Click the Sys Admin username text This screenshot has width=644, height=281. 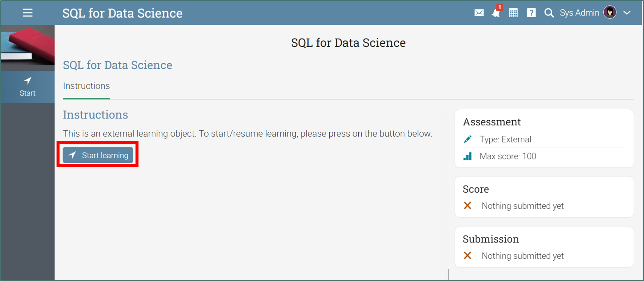point(579,13)
